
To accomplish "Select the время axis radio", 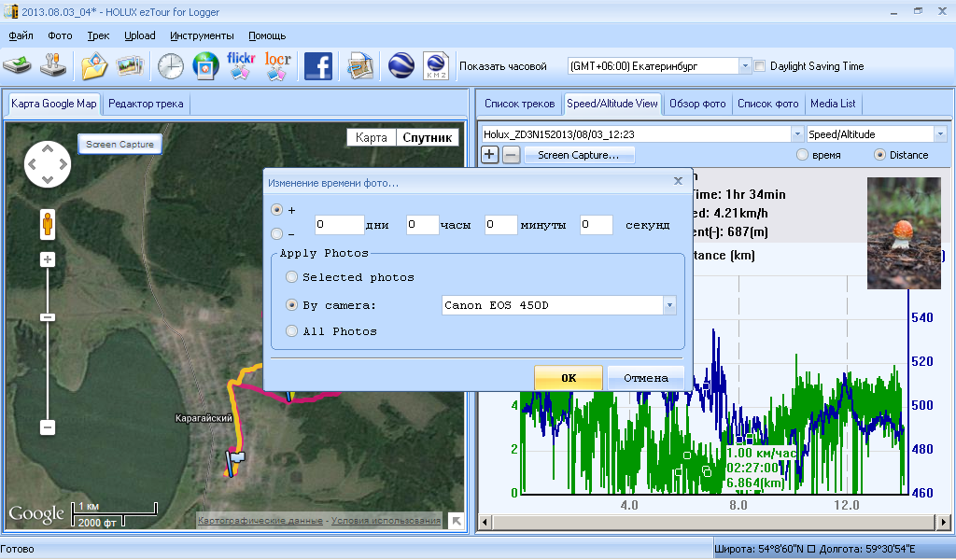I will (802, 155).
